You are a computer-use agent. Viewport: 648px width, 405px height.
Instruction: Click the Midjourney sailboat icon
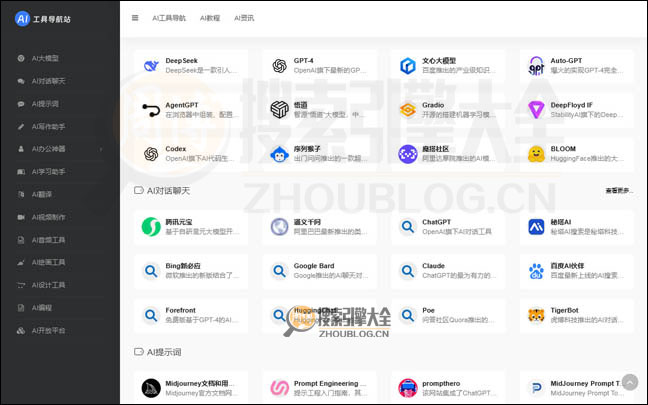[x=151, y=388]
